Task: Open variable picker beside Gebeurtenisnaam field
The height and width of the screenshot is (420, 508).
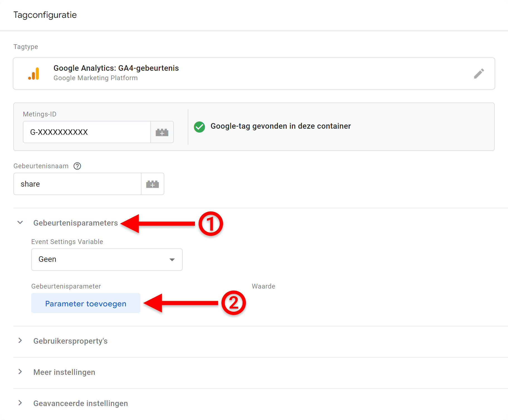Action: (x=153, y=184)
